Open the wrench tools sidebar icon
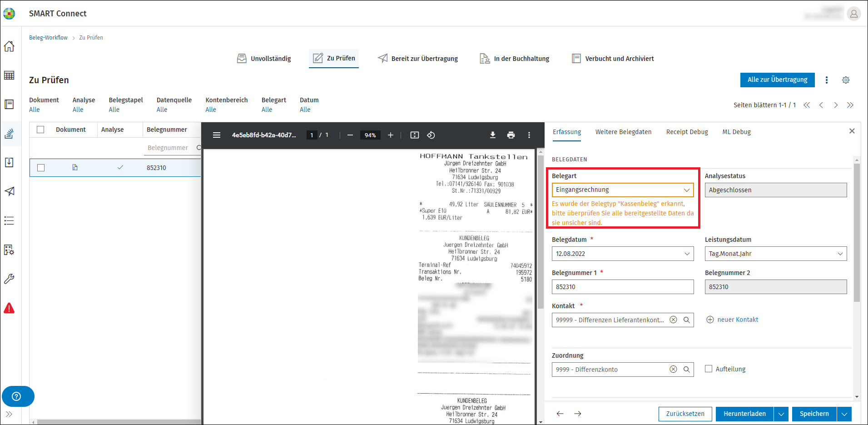The image size is (868, 425). [9, 279]
